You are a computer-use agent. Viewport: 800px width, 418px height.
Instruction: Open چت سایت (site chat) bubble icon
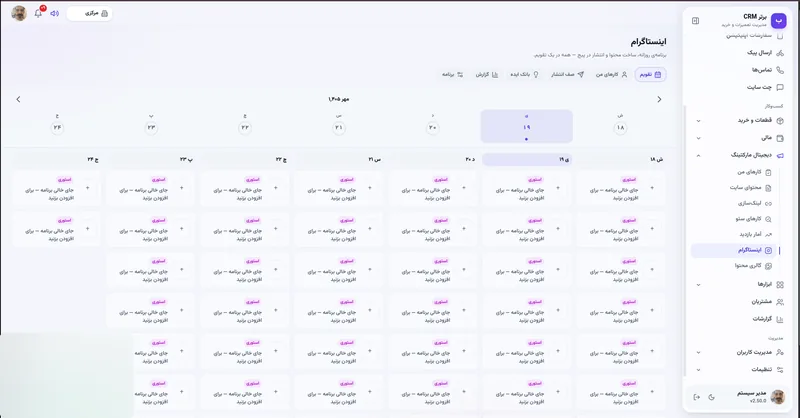780,87
